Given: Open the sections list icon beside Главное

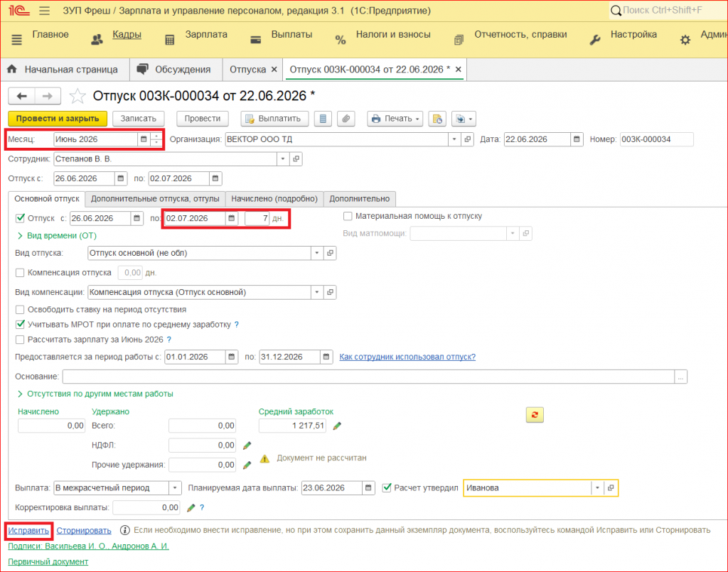Looking at the screenshot, I should coord(17,40).
